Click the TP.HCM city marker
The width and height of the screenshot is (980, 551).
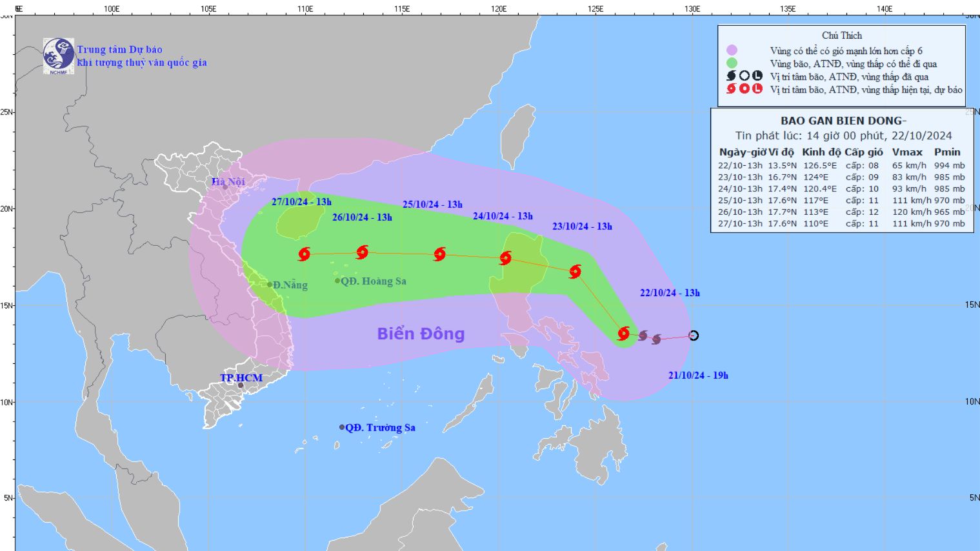tap(241, 385)
